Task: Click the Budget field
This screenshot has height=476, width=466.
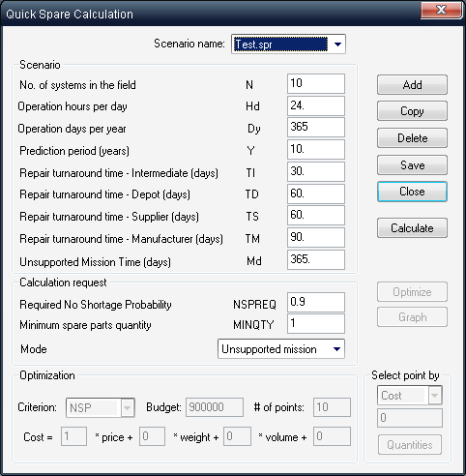Action: [x=215, y=407]
